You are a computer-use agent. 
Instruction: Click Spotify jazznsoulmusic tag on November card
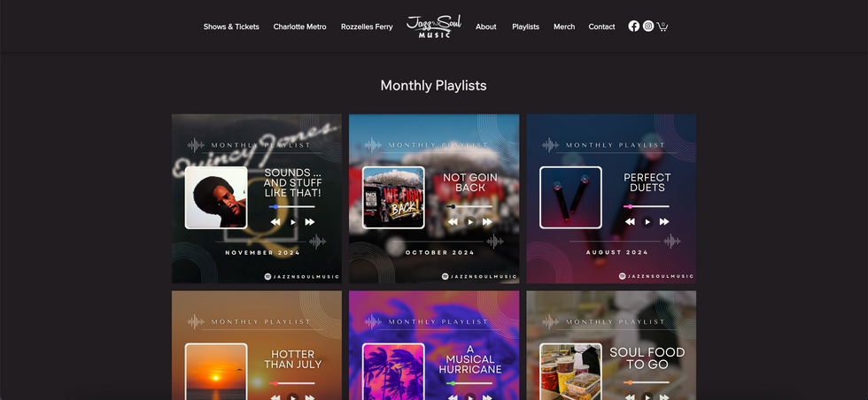click(x=302, y=276)
